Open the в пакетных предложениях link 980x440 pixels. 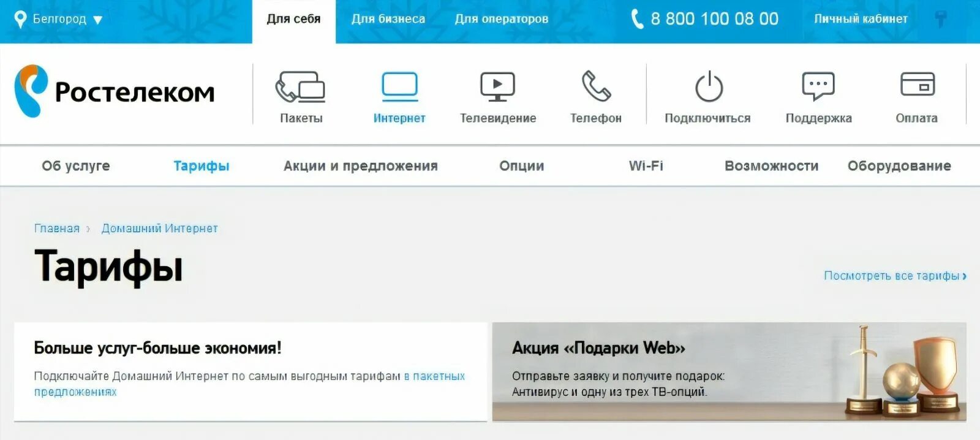click(x=249, y=384)
